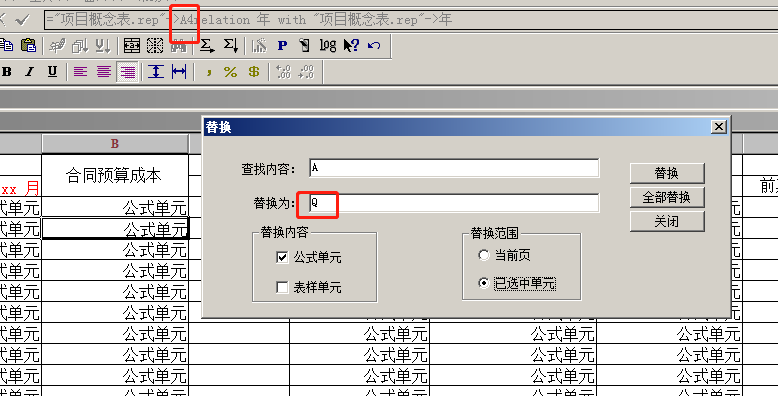778x396 pixels.
Task: Select the column B header
Action: (x=115, y=143)
